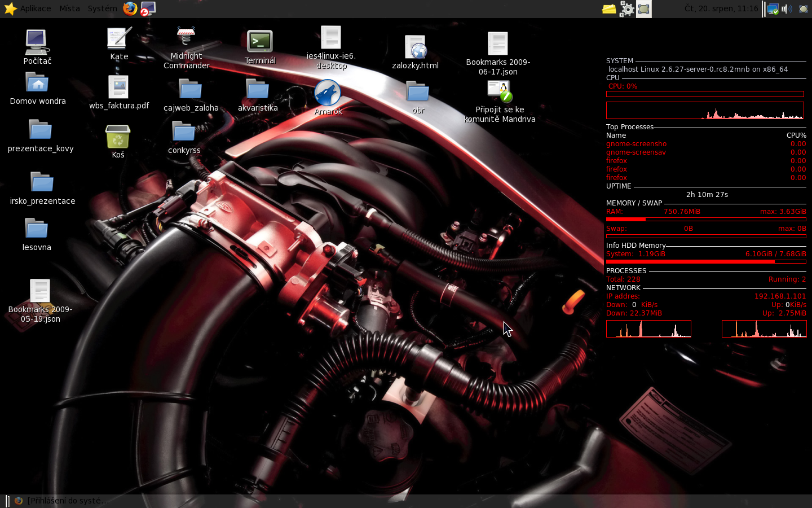Click the monitor launcher next to Firefox
The height and width of the screenshot is (508, 812).
click(x=148, y=8)
